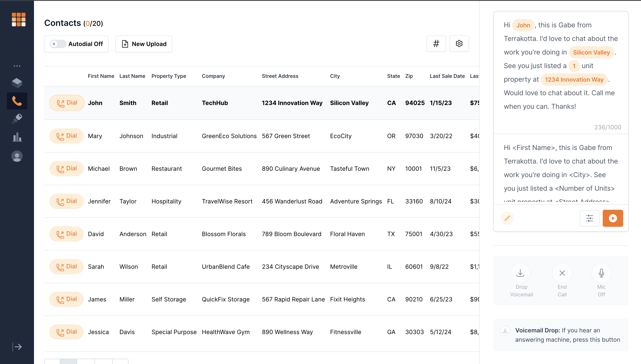This screenshot has height=364, width=641.
Task: Click the hashtag filter icon
Action: pyautogui.click(x=436, y=43)
